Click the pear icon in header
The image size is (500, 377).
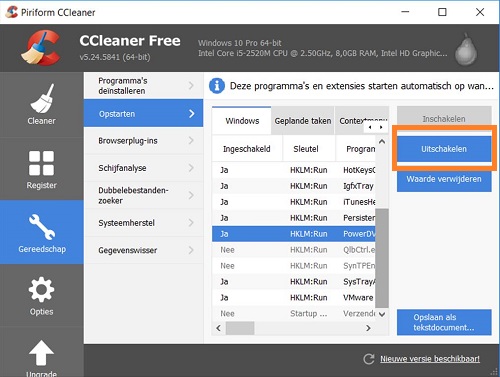click(x=466, y=49)
